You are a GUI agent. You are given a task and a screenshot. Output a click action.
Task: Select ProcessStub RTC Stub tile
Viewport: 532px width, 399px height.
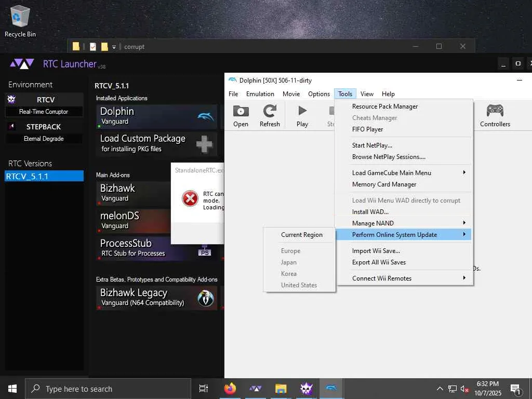coord(156,248)
